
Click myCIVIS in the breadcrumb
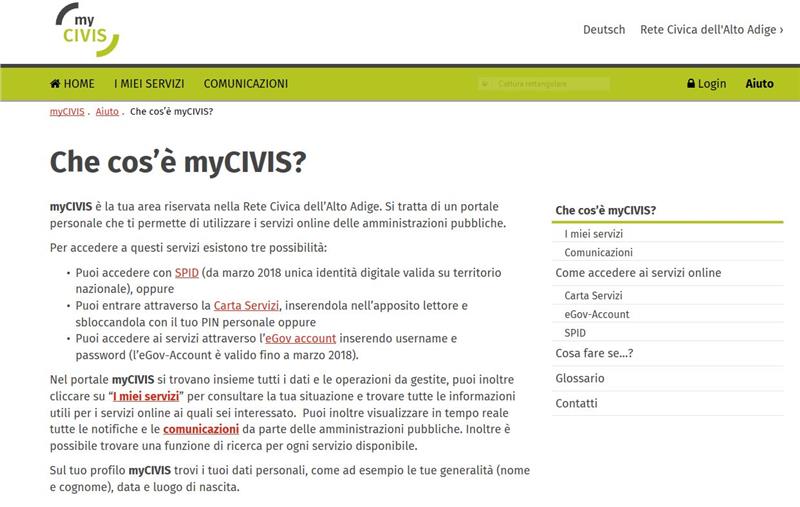(67, 111)
